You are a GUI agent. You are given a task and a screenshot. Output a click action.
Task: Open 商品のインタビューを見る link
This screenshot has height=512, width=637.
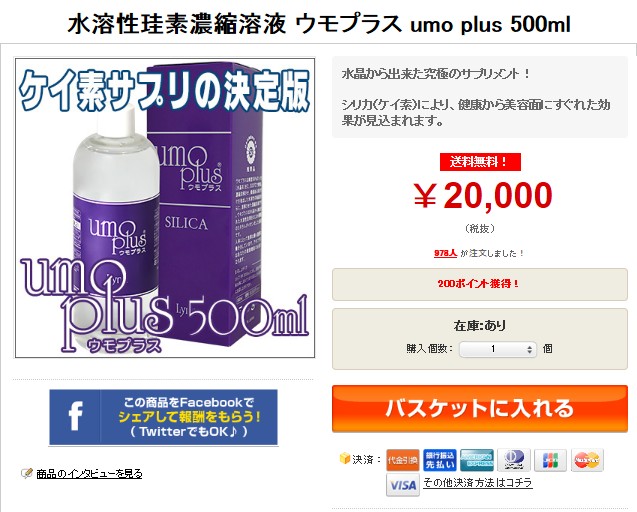[x=89, y=474]
